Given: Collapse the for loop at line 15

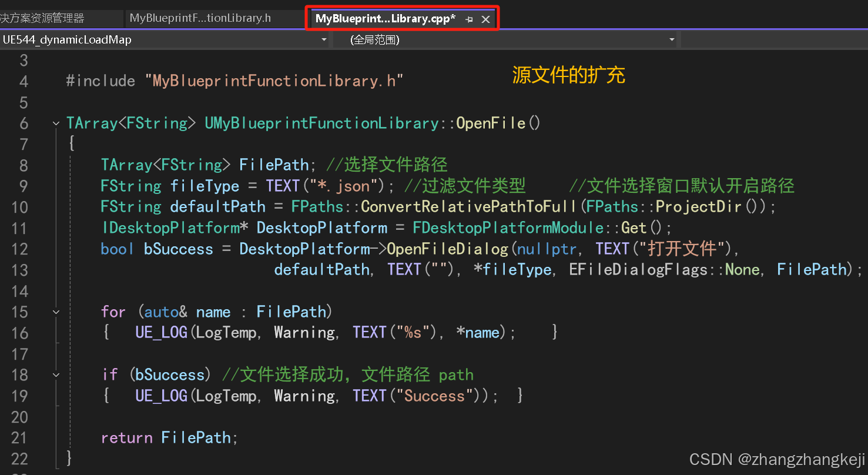Looking at the screenshot, I should pyautogui.click(x=56, y=312).
